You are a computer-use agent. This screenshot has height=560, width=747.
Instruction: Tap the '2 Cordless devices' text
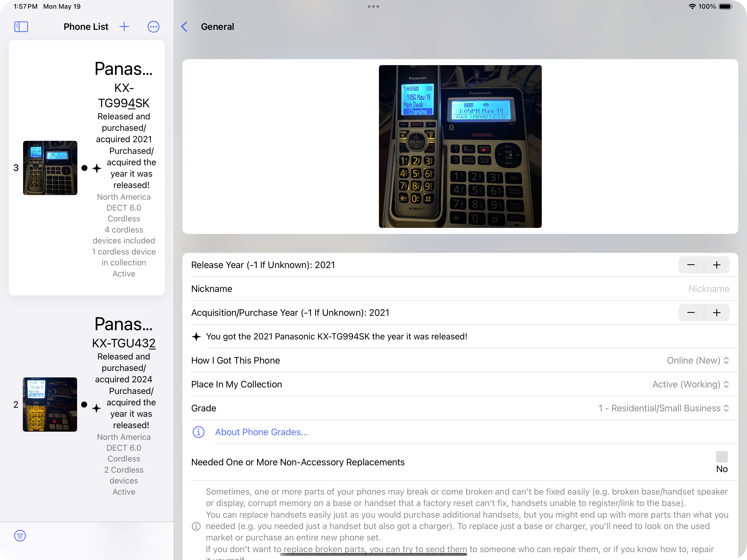coord(124,475)
